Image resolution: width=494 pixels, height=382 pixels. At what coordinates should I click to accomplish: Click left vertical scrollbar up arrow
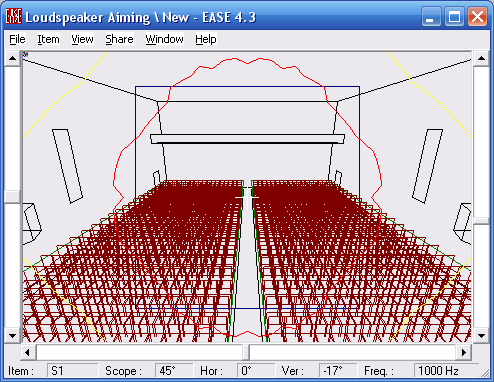tap(12, 58)
